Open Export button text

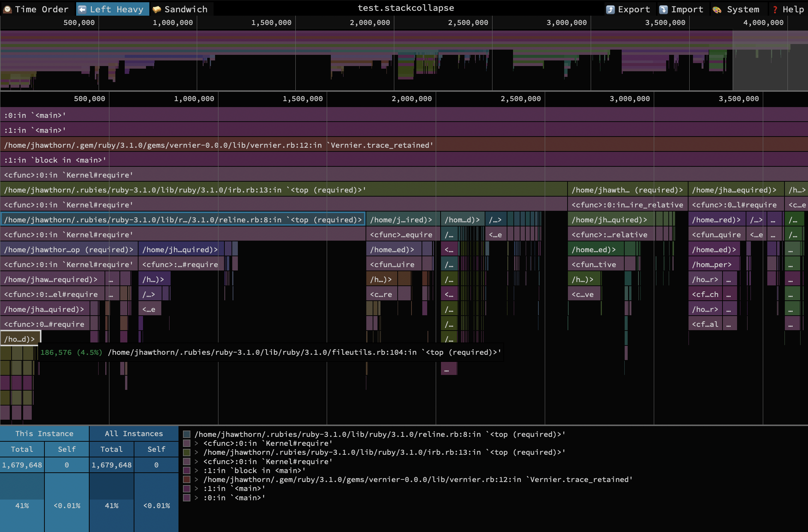[634, 9]
